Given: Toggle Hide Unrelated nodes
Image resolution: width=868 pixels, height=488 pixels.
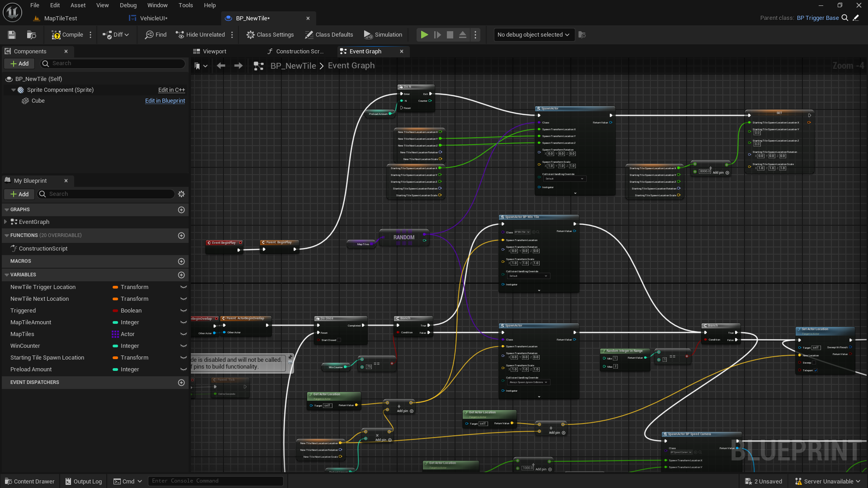Looking at the screenshot, I should coord(200,35).
